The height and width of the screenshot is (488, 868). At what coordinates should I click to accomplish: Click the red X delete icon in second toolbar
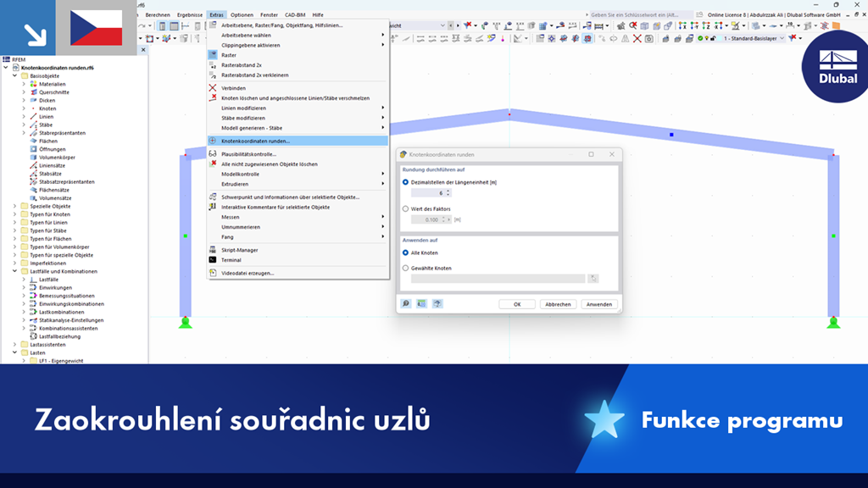coord(637,38)
